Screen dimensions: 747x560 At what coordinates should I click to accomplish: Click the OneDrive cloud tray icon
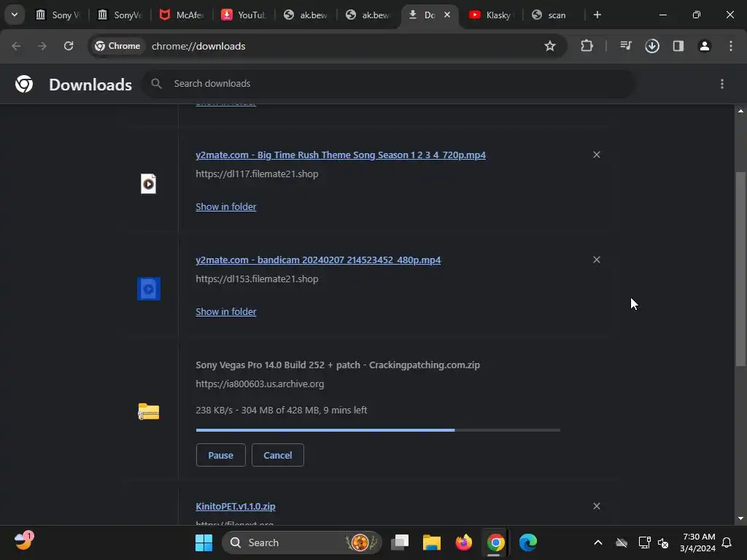[x=622, y=542]
